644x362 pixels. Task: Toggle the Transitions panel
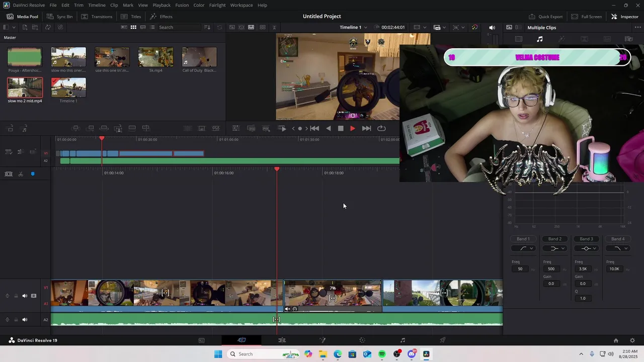click(x=97, y=17)
